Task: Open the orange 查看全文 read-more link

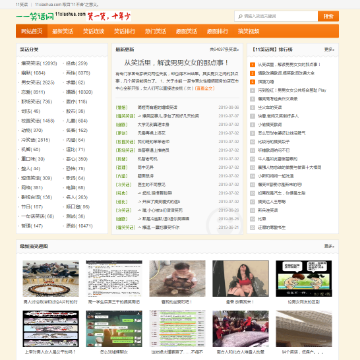Action: pyautogui.click(x=204, y=88)
